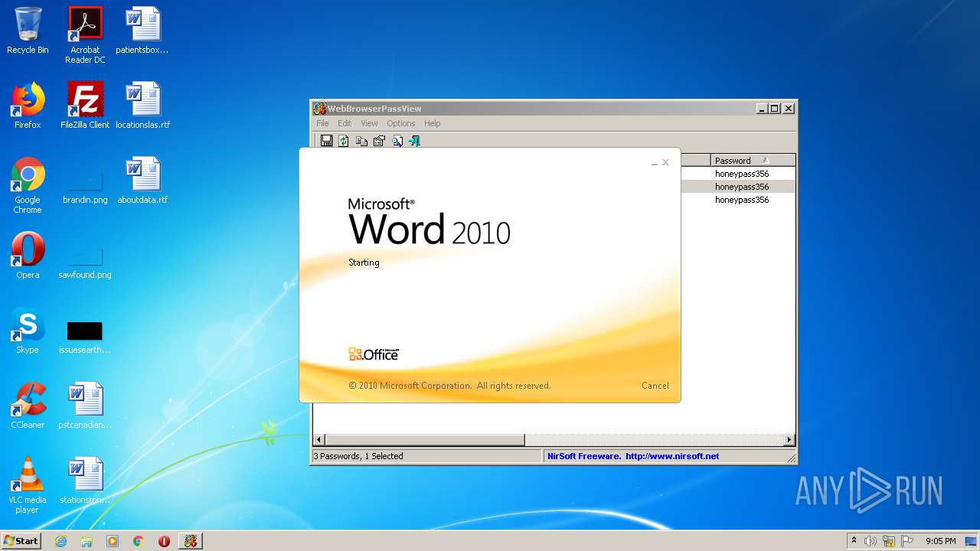Click horizontal scrollbar thumb in WebBrowserPassView
This screenshot has height=551, width=980.
(x=425, y=440)
